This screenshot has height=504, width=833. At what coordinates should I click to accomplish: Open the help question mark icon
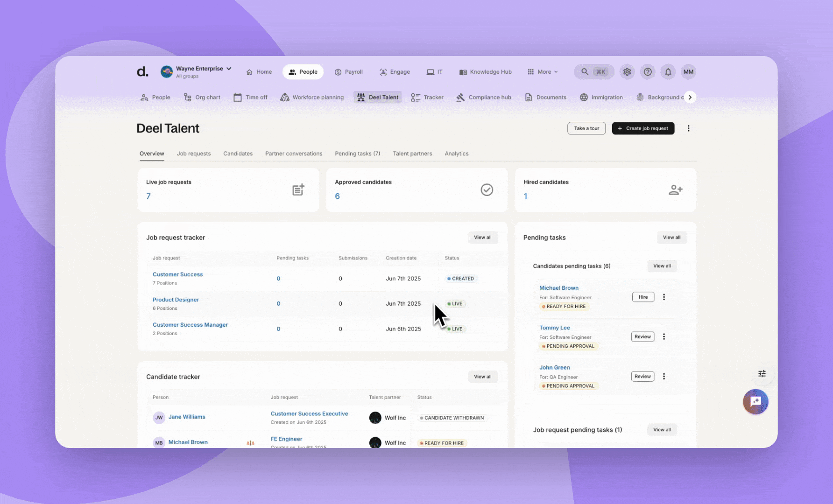pos(647,72)
